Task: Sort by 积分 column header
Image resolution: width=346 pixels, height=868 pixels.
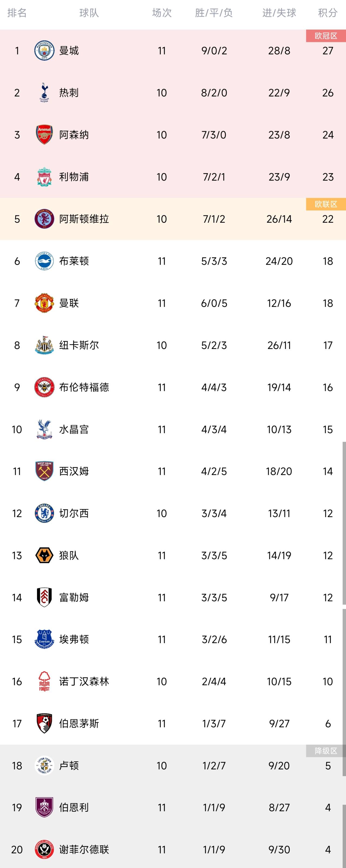Action: (x=328, y=13)
